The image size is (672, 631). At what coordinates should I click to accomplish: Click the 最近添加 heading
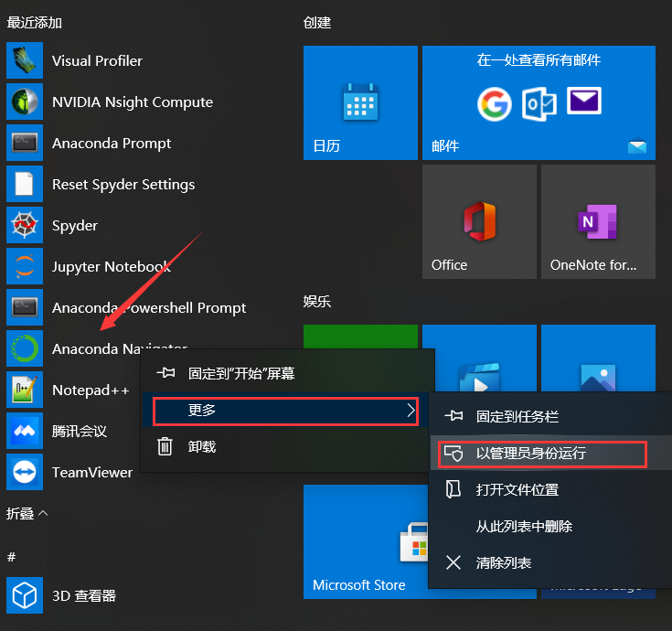pos(35,22)
